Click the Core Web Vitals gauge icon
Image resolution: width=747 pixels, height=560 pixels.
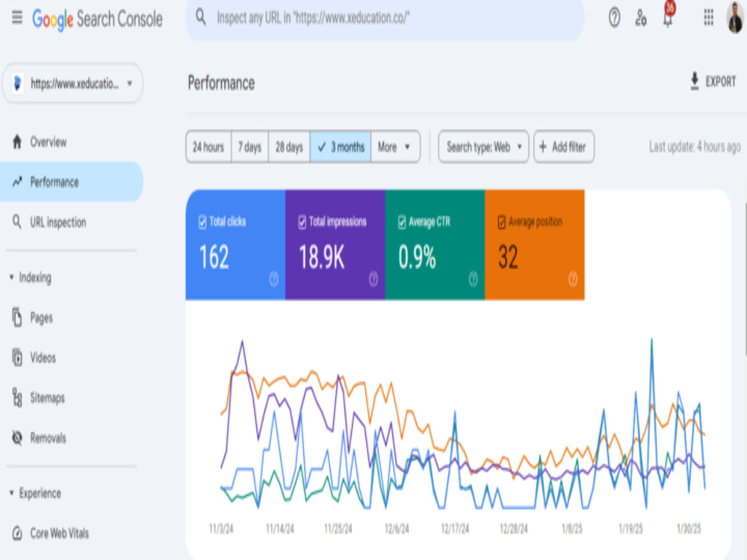(17, 533)
